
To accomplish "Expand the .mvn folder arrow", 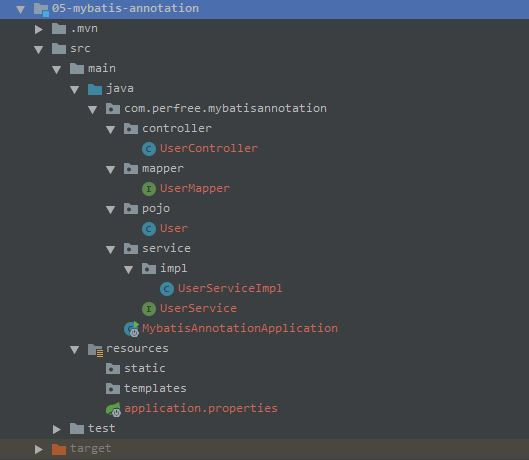I will click(39, 29).
